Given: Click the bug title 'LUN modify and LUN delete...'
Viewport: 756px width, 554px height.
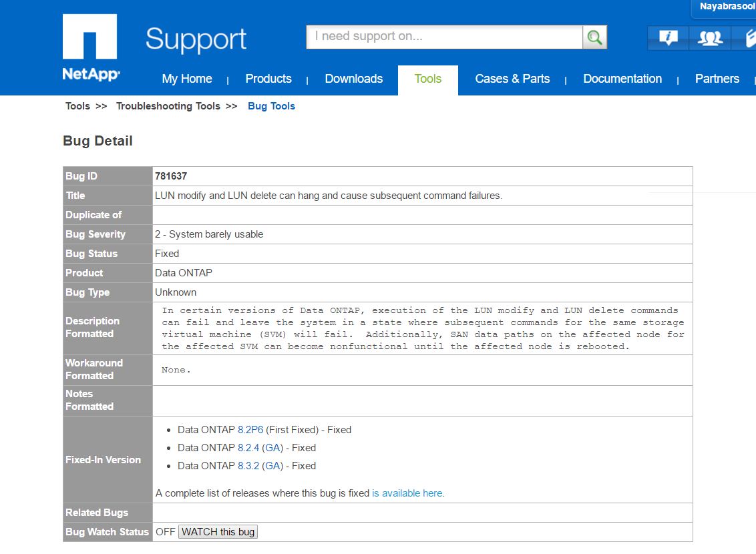Looking at the screenshot, I should [x=329, y=196].
